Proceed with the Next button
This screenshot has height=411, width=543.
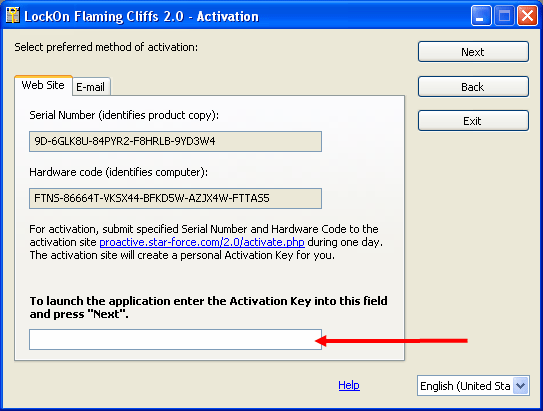pyautogui.click(x=473, y=52)
